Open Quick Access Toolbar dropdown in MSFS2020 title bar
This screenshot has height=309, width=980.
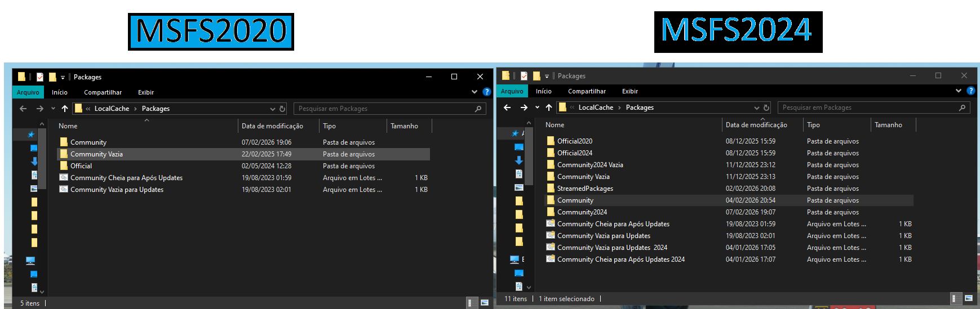click(63, 78)
